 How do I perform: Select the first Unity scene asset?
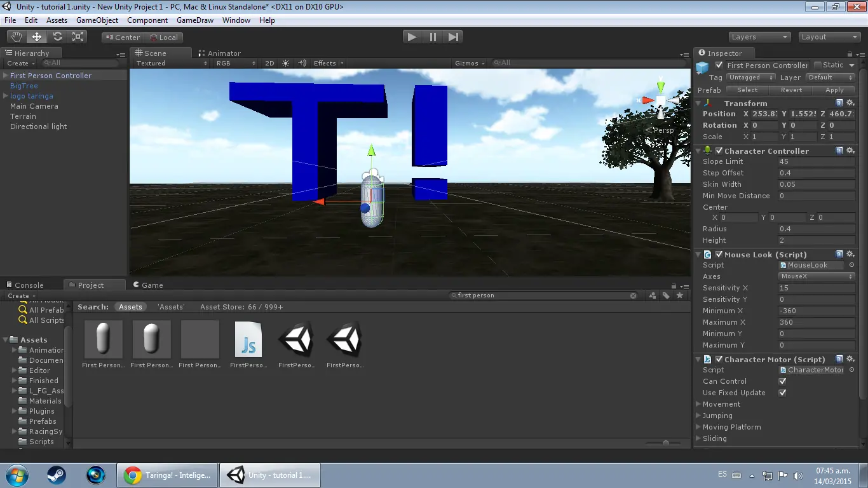pos(296,345)
